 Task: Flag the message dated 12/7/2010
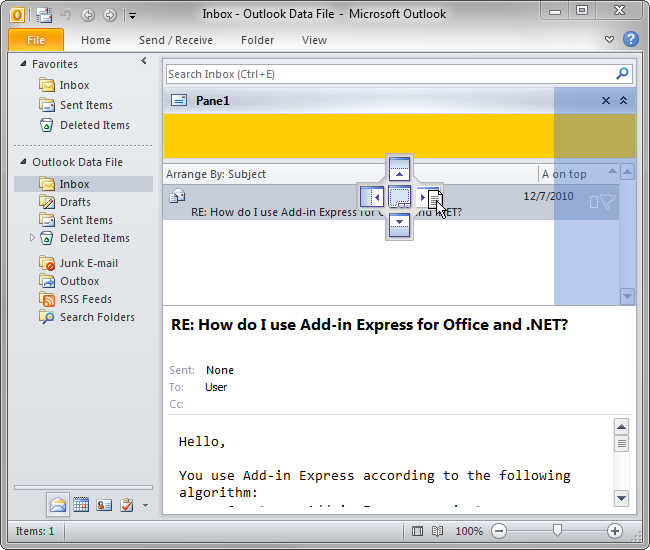[x=608, y=202]
